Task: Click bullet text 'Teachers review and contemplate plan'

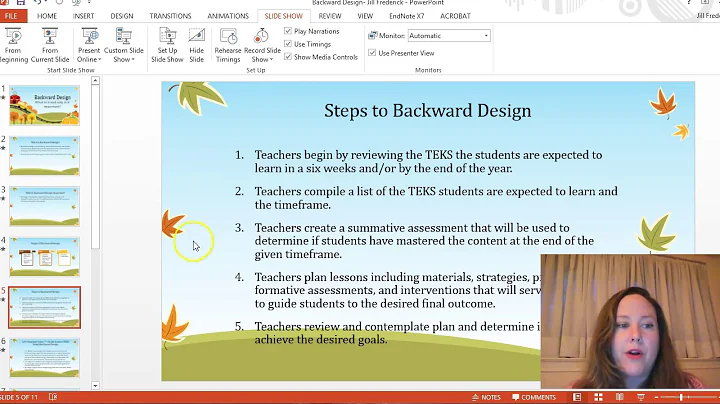Action: coord(398,333)
